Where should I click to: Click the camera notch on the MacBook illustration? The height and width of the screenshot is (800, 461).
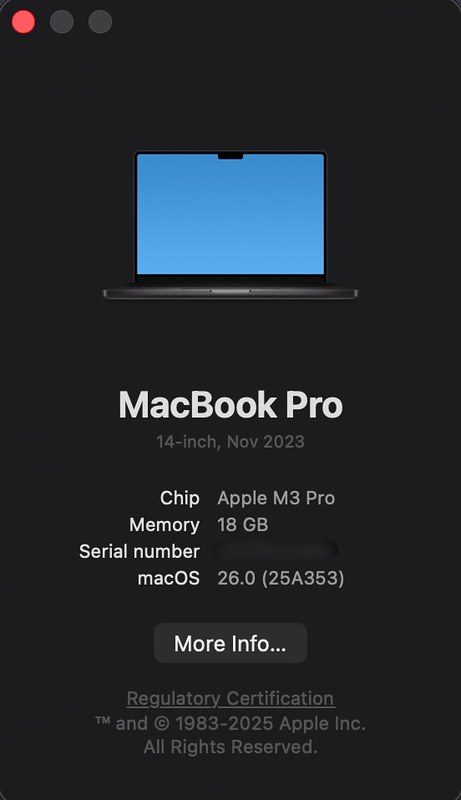pos(230,156)
